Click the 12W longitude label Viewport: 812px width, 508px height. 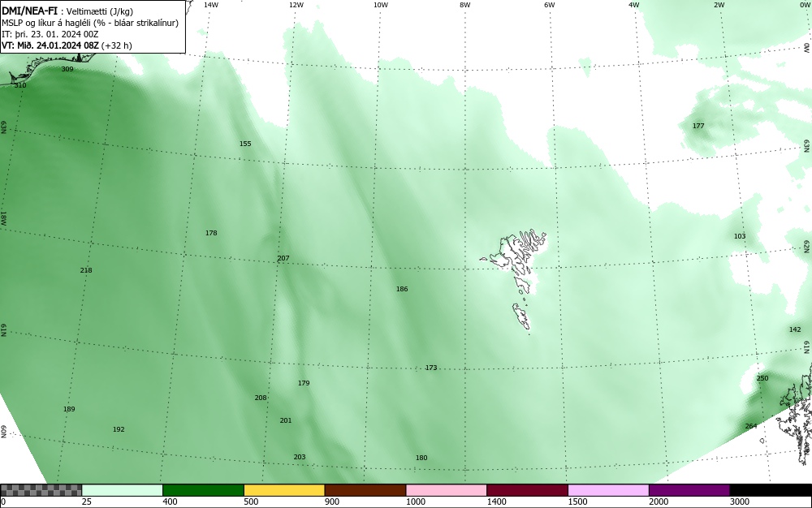[296, 5]
